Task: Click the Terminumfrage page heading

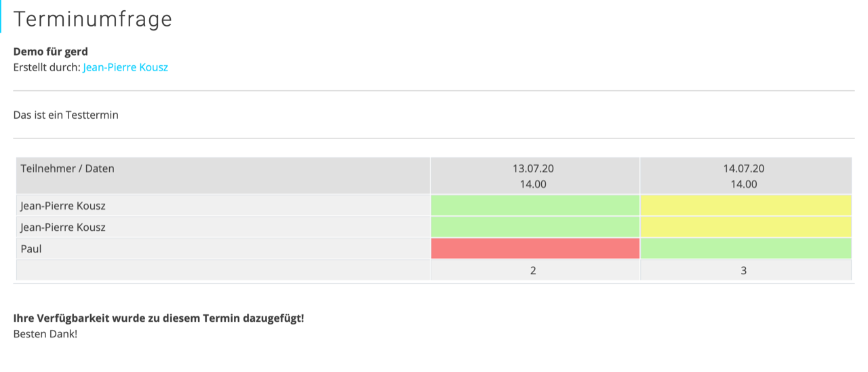Action: tap(93, 19)
